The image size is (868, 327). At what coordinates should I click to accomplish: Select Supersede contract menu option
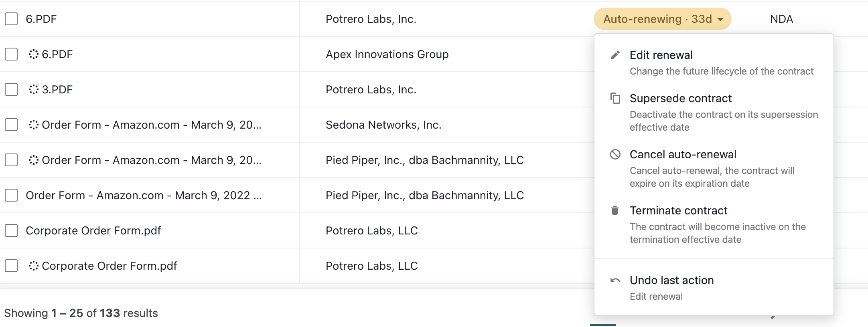point(714,112)
